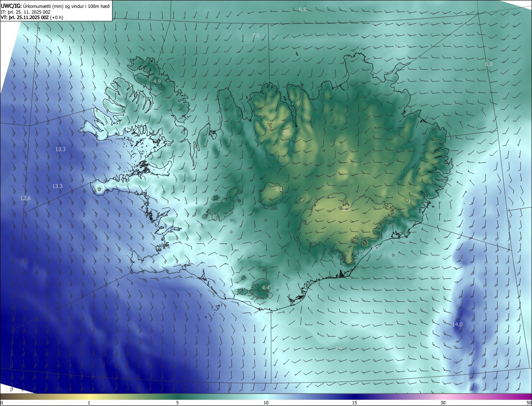Click the 14.0 maximum value label
This screenshot has height=406, width=532.
457,324
